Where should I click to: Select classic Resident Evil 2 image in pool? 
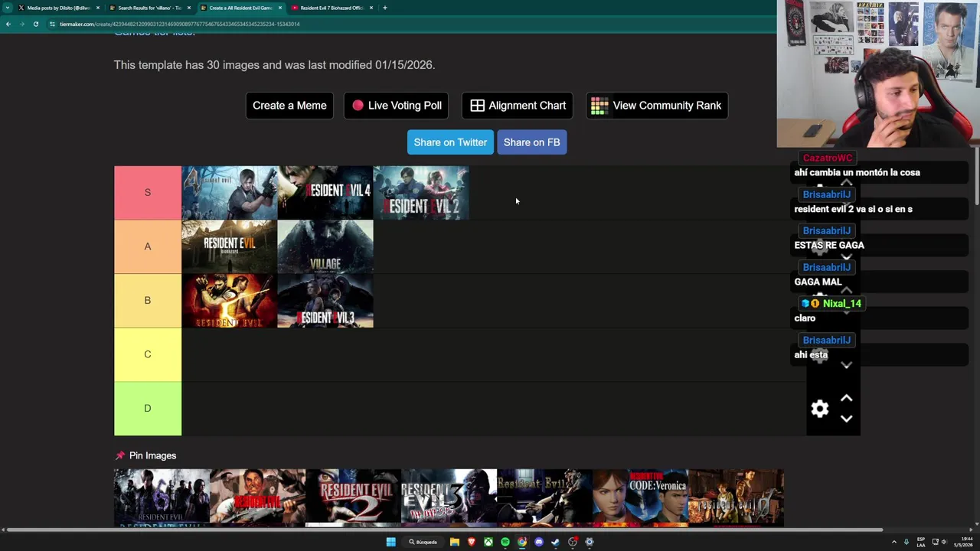pos(353,498)
